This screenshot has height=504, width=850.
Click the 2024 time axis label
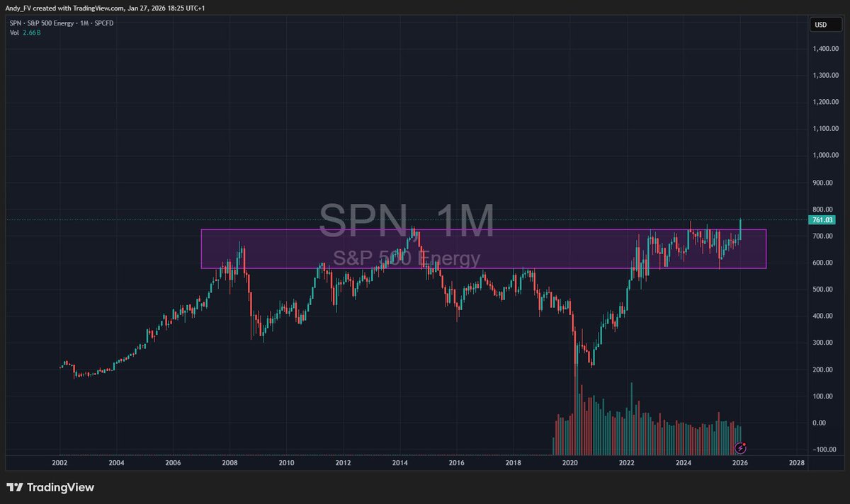point(684,463)
